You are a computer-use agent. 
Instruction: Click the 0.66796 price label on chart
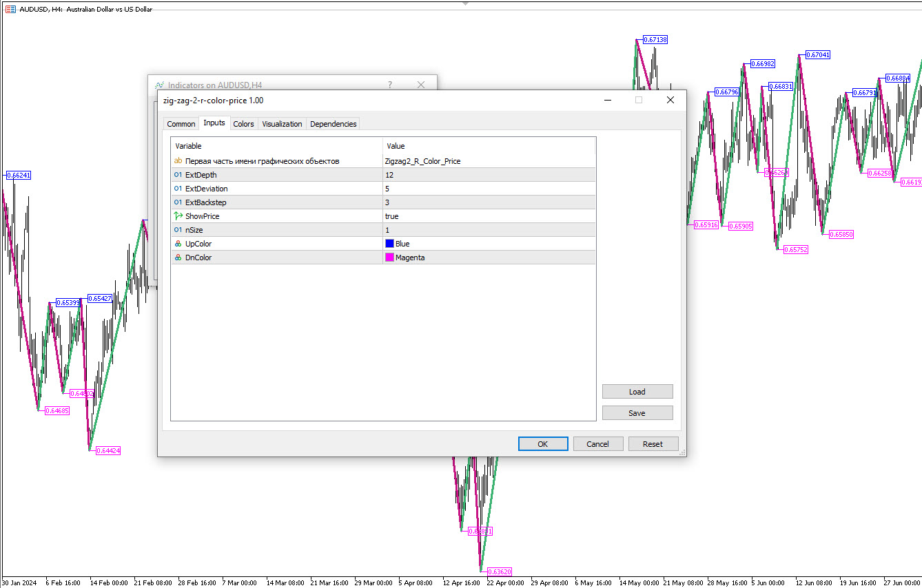coord(727,92)
